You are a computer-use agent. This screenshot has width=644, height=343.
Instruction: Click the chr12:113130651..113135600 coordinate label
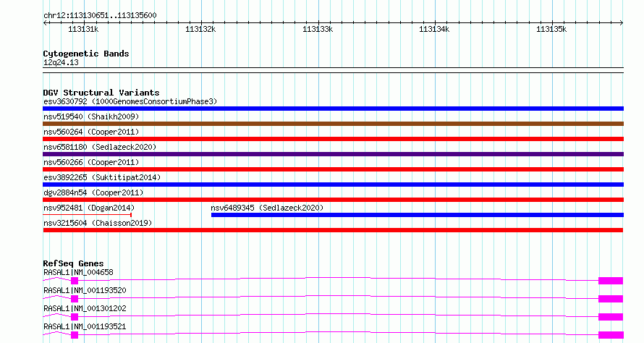tap(100, 15)
